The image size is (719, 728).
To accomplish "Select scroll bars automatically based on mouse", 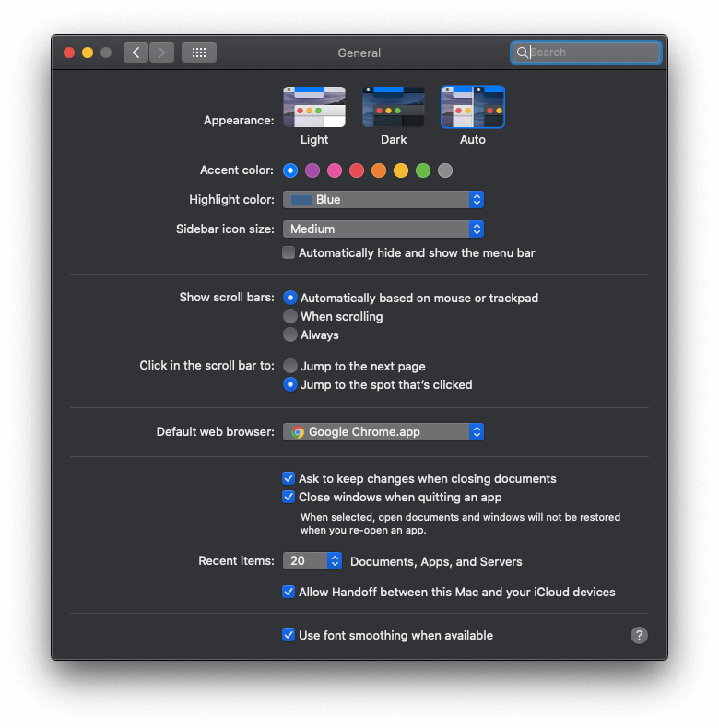I will point(290,298).
